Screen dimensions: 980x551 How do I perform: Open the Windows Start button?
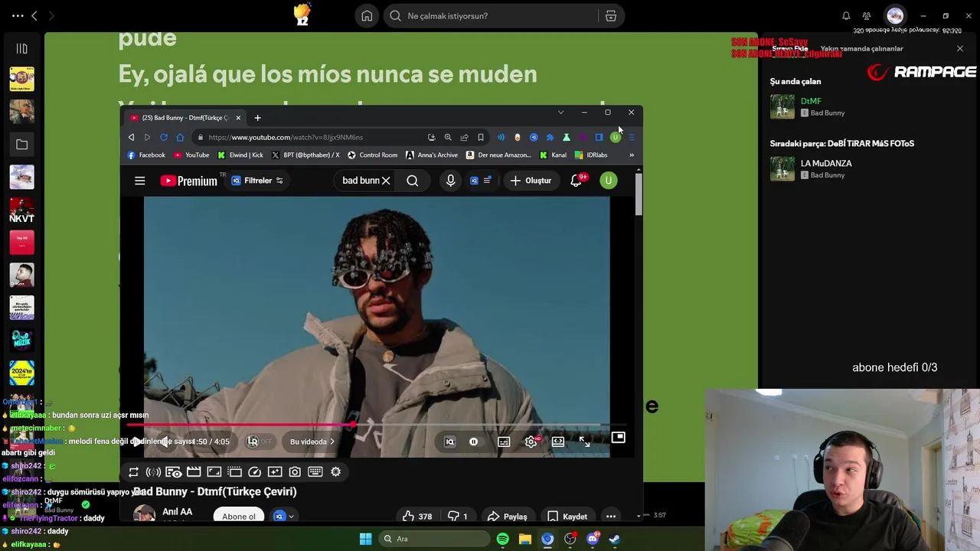click(365, 539)
